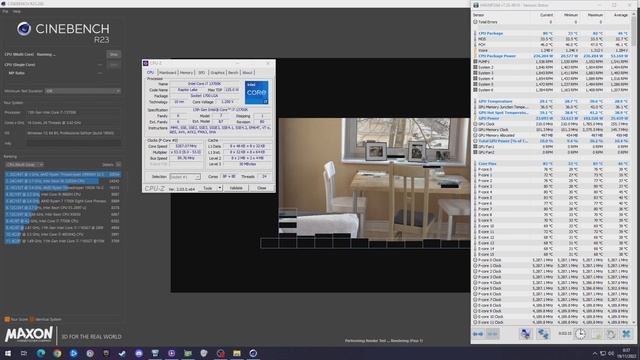This screenshot has height=360, width=640.
Task: Switch to the About tab in CPU-Z
Action: pos(247,72)
